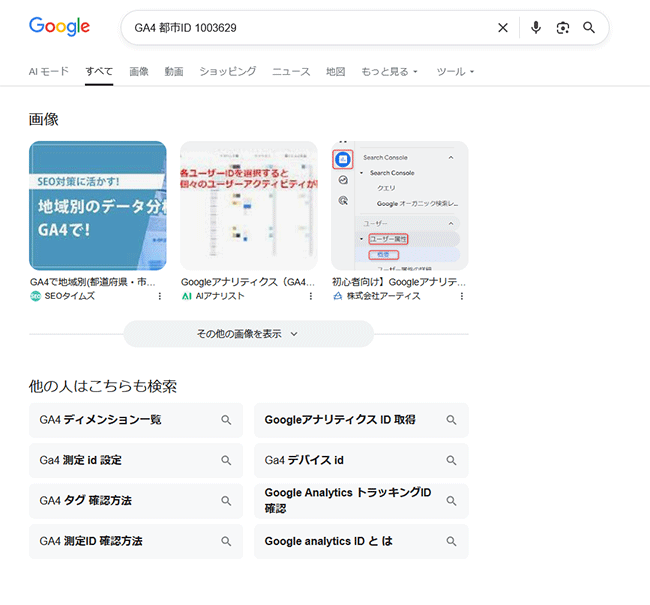Search for GA4 タグ 確認方法
This screenshot has height=605, width=650.
tap(136, 501)
